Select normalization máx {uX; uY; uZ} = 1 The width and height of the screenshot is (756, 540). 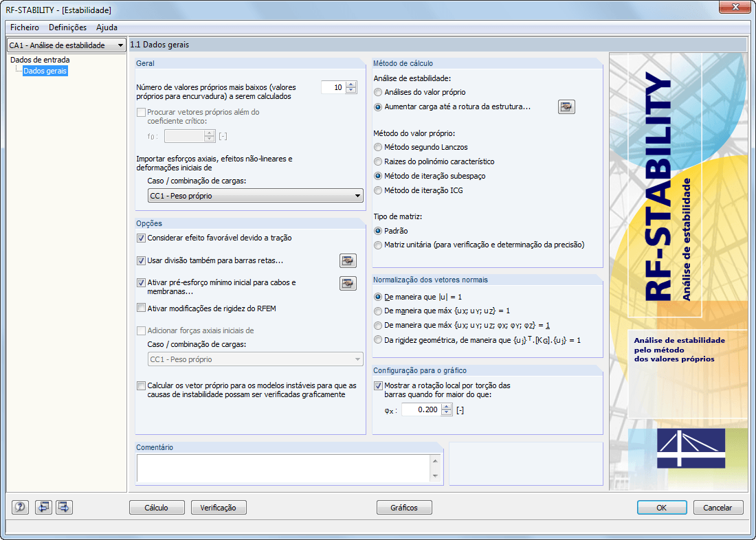point(379,311)
